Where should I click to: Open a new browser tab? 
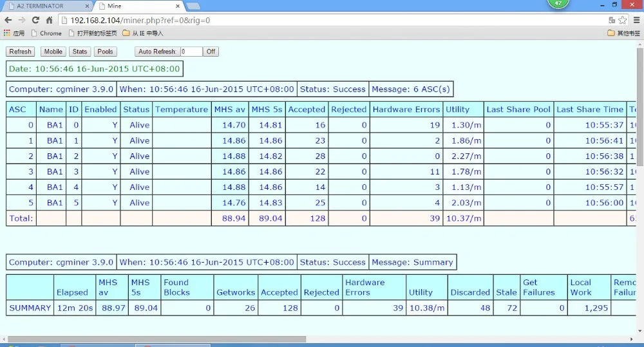point(192,6)
